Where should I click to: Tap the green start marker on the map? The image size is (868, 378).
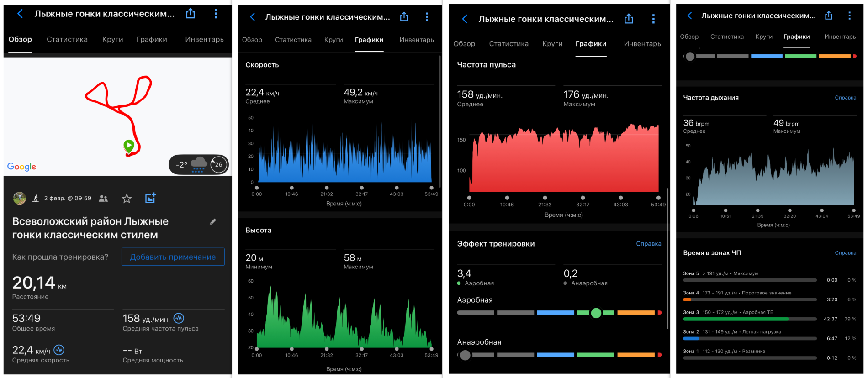129,146
